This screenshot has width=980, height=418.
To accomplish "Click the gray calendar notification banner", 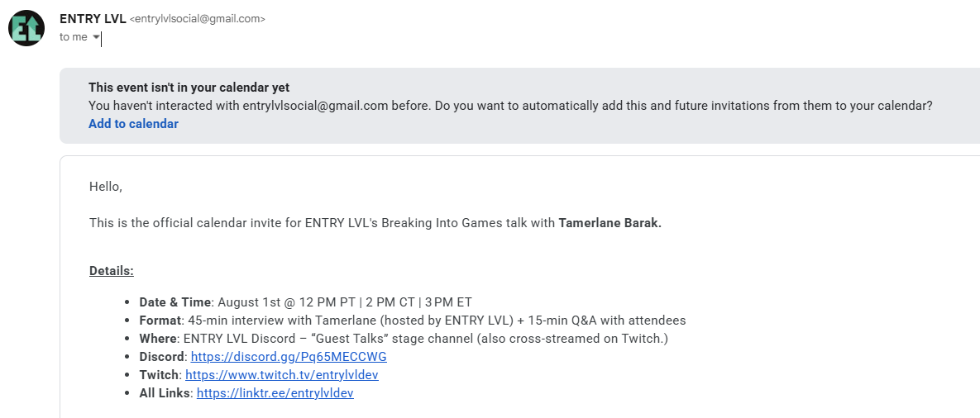I will click(x=520, y=106).
